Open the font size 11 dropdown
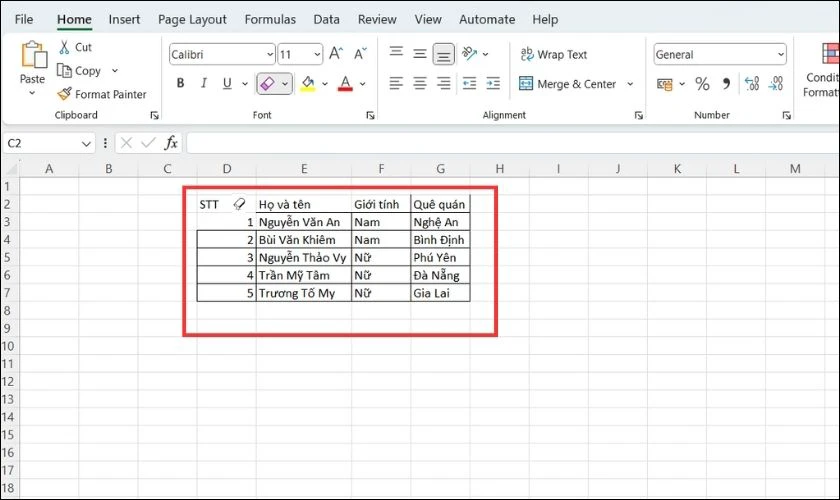 (x=317, y=54)
